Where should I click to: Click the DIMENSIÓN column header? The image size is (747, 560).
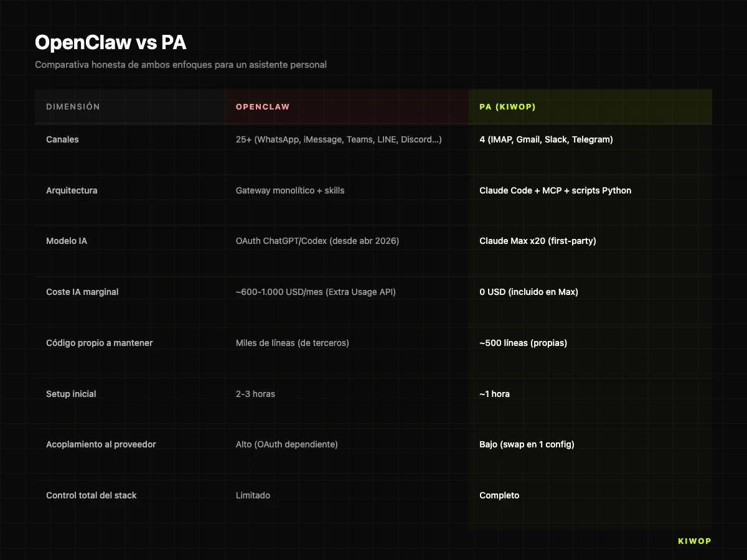tap(73, 106)
